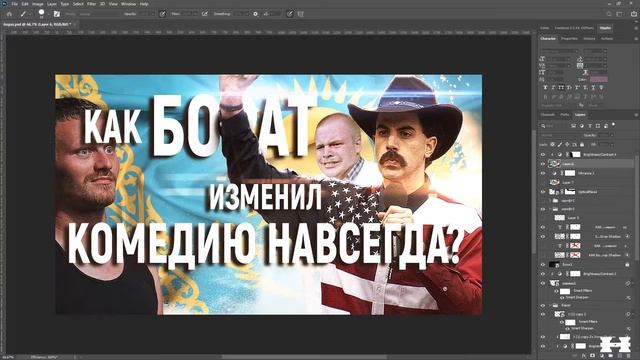Filter layers by pixel layers icon
Screen dimensions: 640x360
click(x=573, y=126)
